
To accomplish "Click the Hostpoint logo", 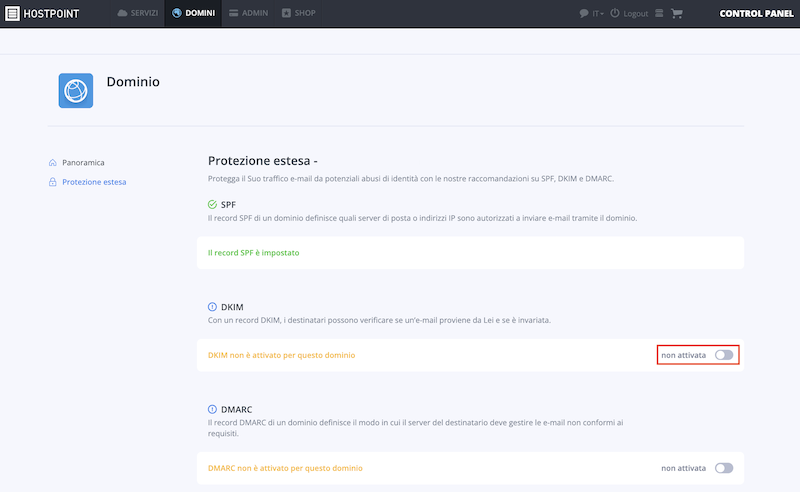I will coord(42,13).
